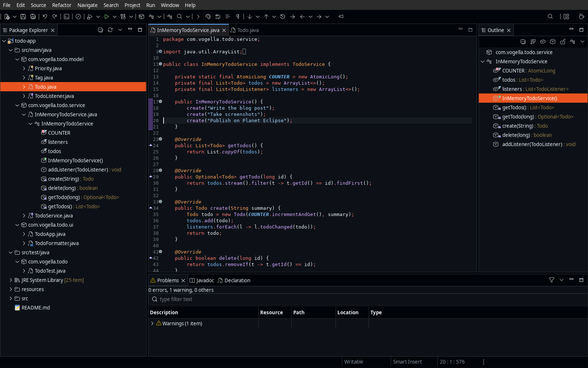Toggle Pin Editor in toolbar
The image size is (588, 368).
[x=341, y=17]
